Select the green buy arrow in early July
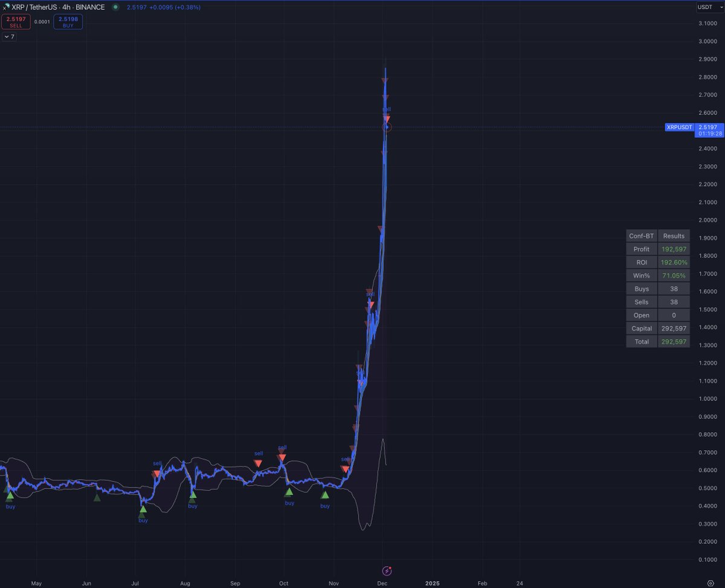 point(143,509)
